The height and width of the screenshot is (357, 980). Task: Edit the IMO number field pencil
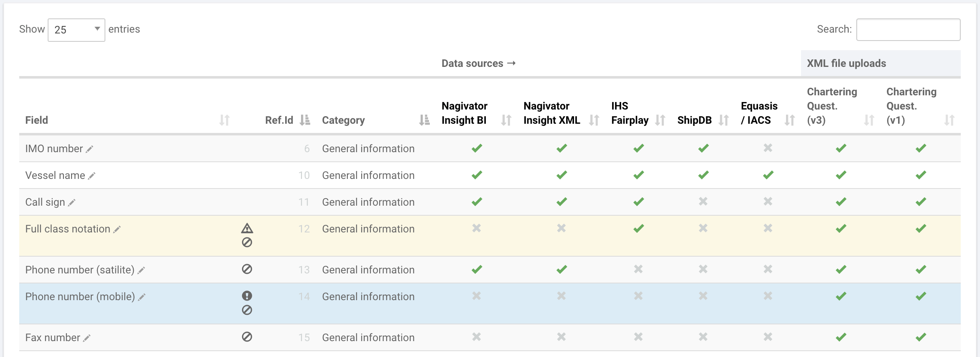89,149
